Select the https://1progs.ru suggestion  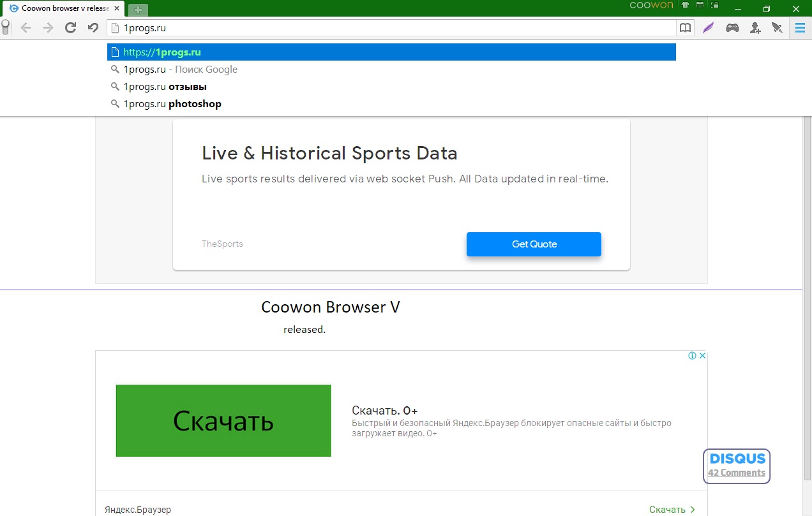(x=391, y=52)
